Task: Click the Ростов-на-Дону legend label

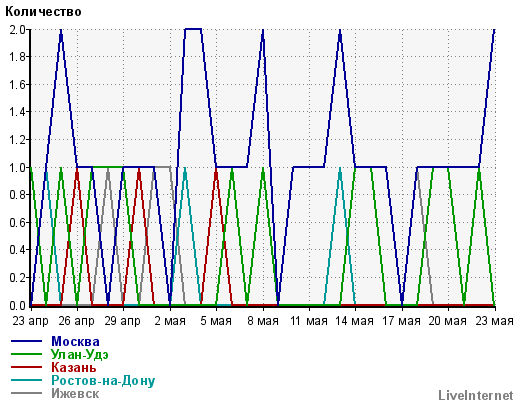Action: click(x=103, y=380)
